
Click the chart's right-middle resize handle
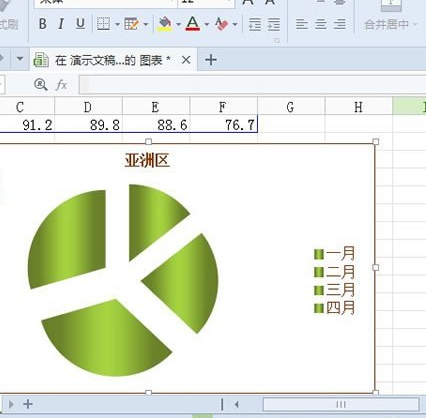click(x=376, y=267)
